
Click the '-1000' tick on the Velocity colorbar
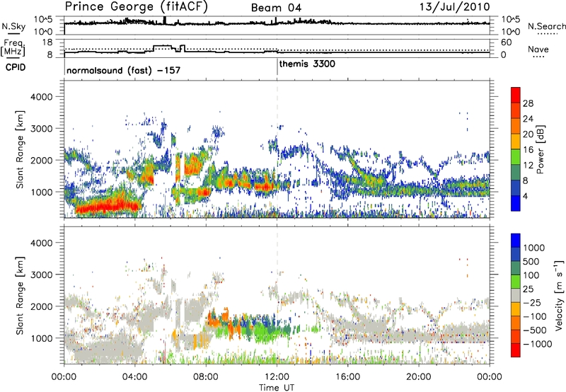537,344
